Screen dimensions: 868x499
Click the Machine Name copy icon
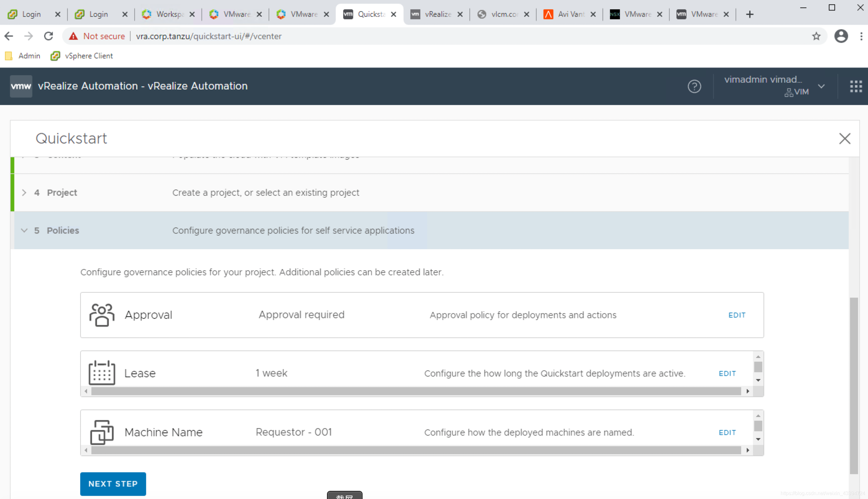[x=101, y=432]
